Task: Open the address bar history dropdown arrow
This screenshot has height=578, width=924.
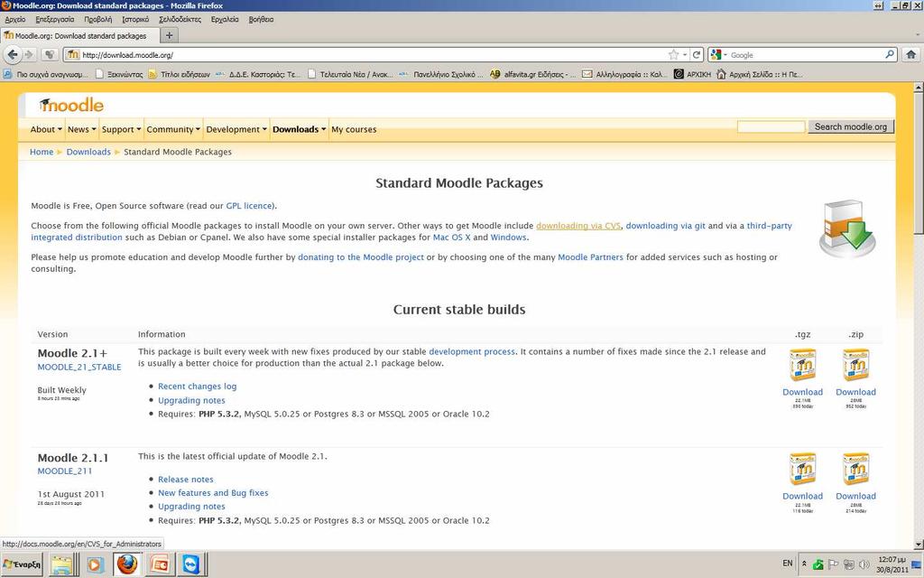Action: (685, 55)
